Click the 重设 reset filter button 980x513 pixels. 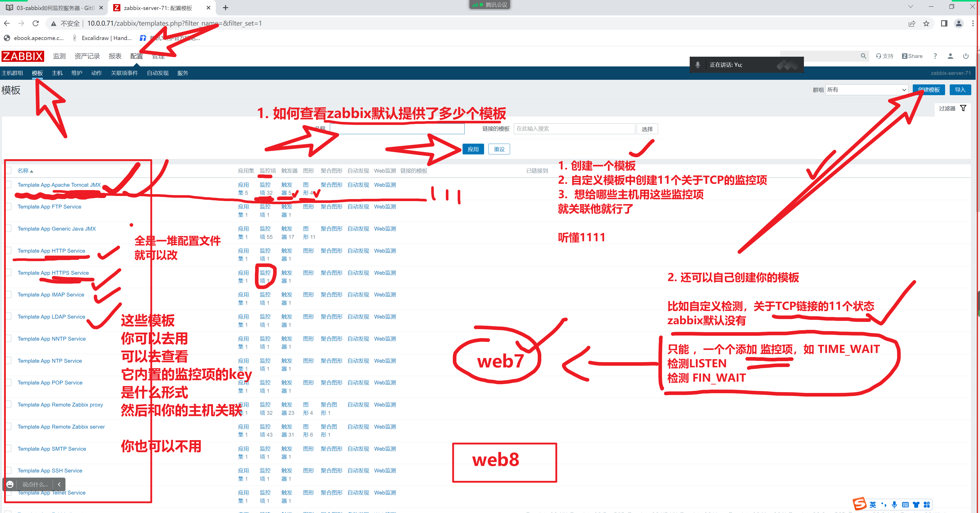click(499, 150)
